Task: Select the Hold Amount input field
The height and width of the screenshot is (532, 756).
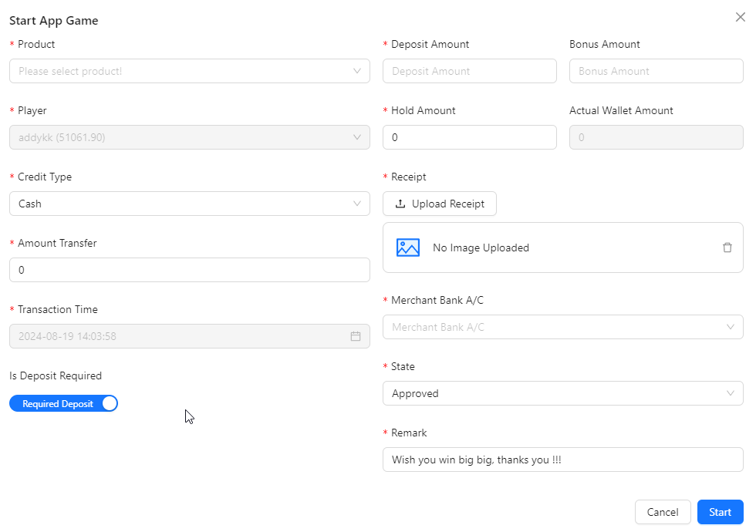Action: click(469, 137)
